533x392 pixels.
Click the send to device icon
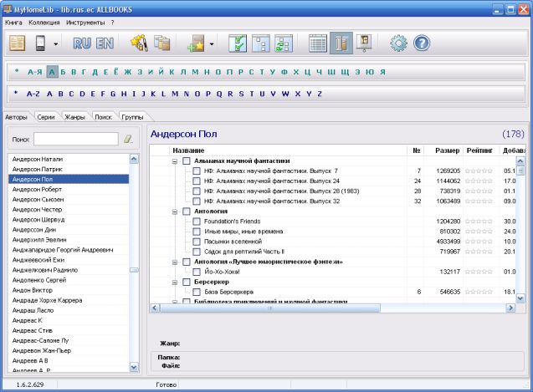(40, 43)
